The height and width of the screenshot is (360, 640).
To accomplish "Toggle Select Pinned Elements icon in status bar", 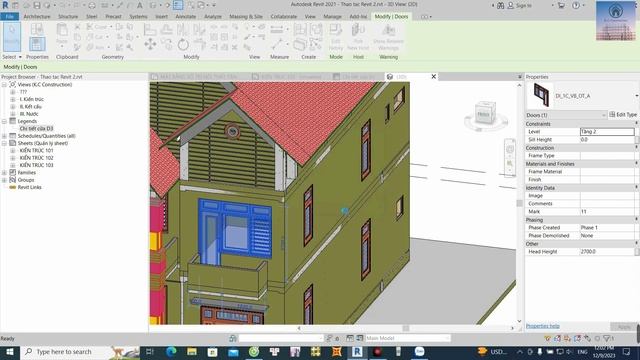I will [x=567, y=338].
